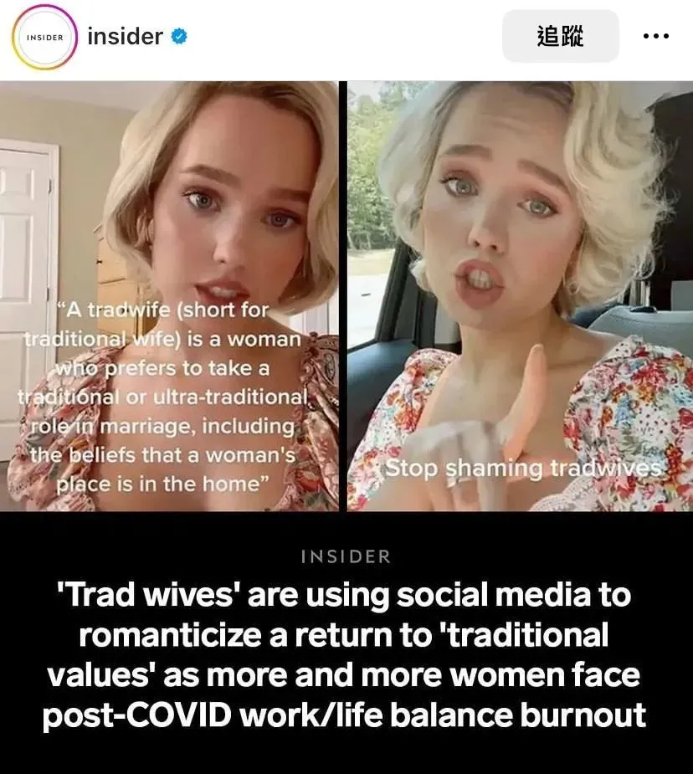Screen dimensions: 693x784
Task: Click the 'Stop shaming tradwives' caption
Action: 523,469
